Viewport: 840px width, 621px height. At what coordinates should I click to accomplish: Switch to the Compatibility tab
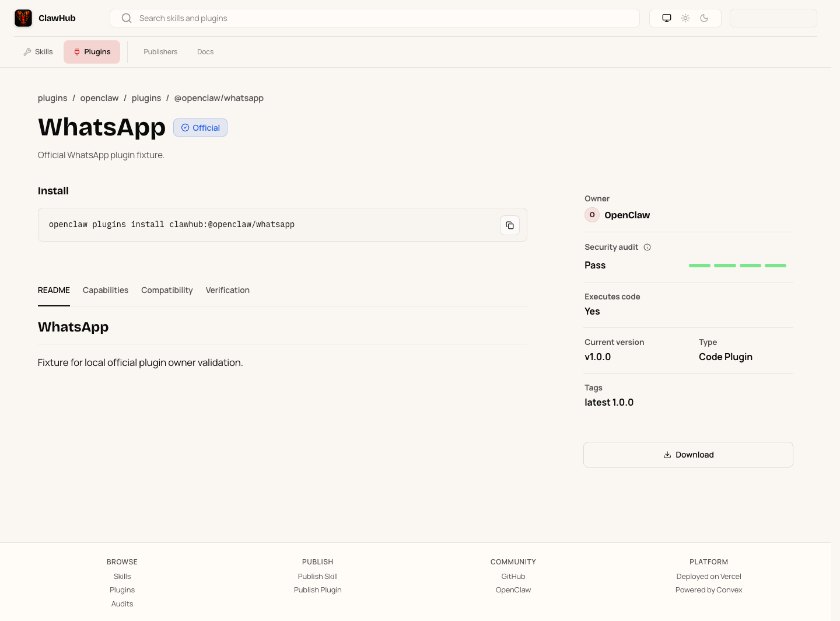[167, 290]
